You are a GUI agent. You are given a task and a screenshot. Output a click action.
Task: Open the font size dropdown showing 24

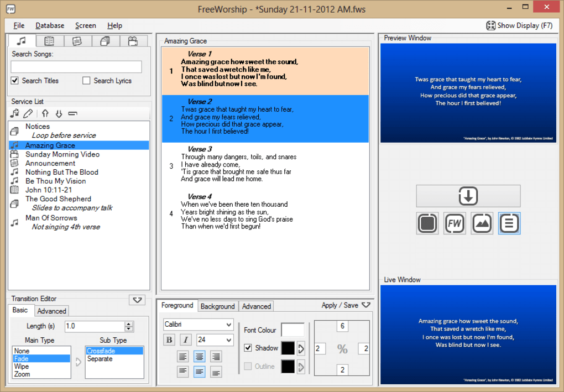click(x=214, y=339)
